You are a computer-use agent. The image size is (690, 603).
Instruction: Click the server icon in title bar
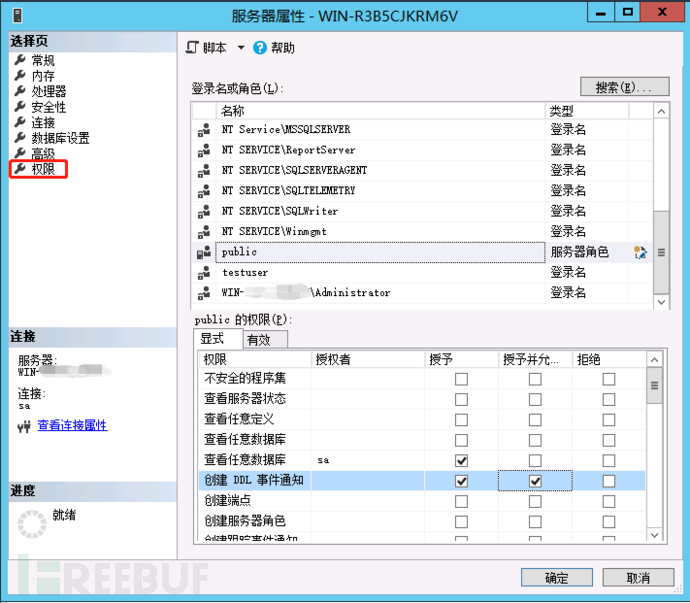[x=18, y=16]
